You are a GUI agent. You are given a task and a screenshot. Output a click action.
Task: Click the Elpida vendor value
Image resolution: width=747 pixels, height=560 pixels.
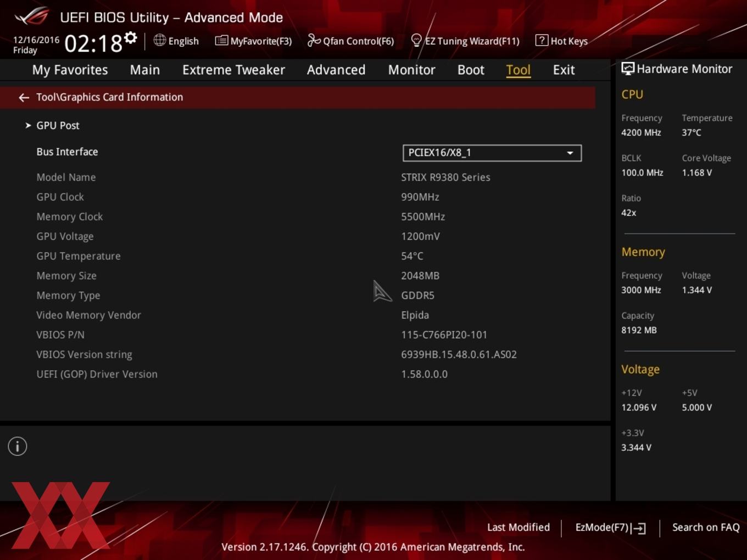click(x=415, y=316)
